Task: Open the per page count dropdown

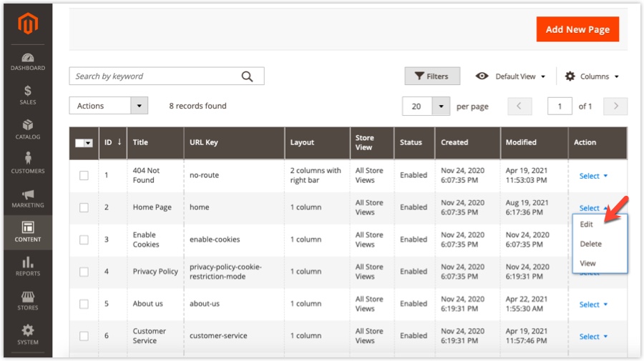Action: point(441,107)
